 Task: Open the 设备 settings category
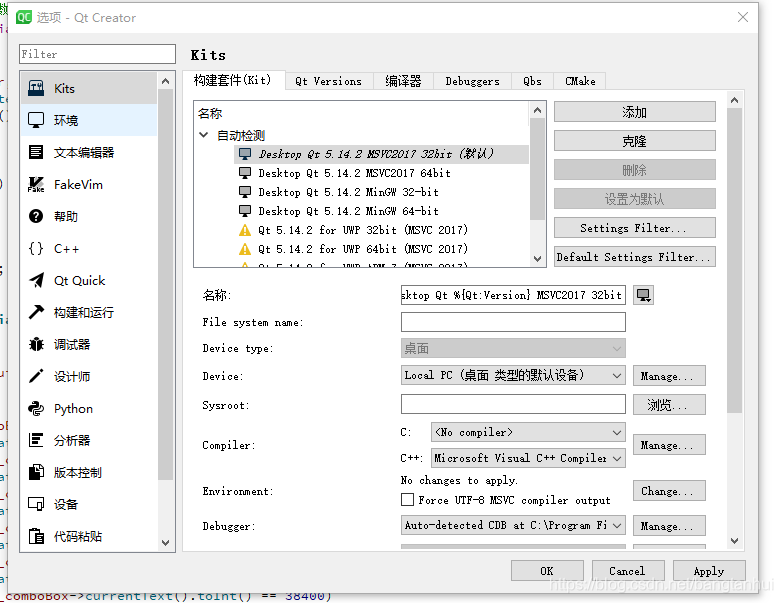(x=89, y=504)
